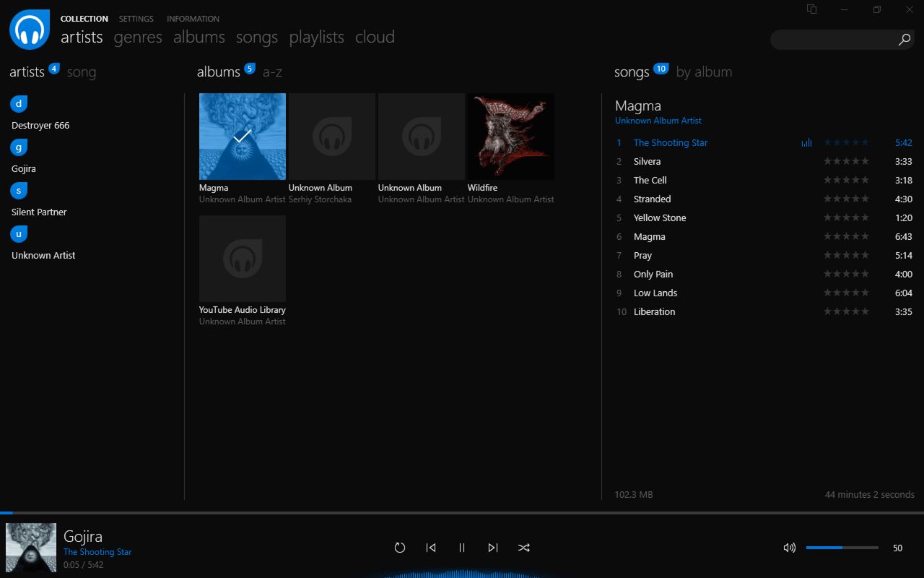Viewport: 924px width, 578px height.
Task: Switch to the albums tab
Action: [199, 37]
